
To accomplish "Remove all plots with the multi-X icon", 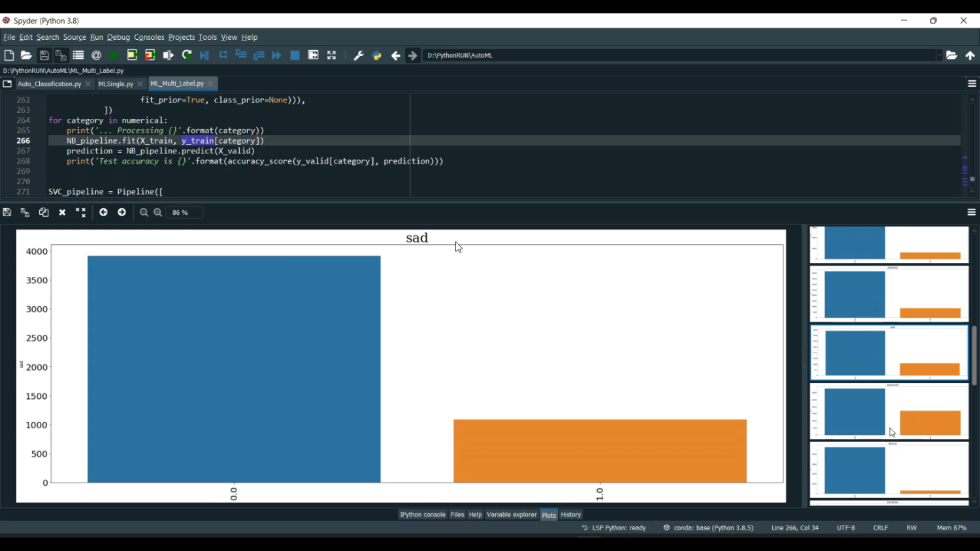I will (80, 212).
